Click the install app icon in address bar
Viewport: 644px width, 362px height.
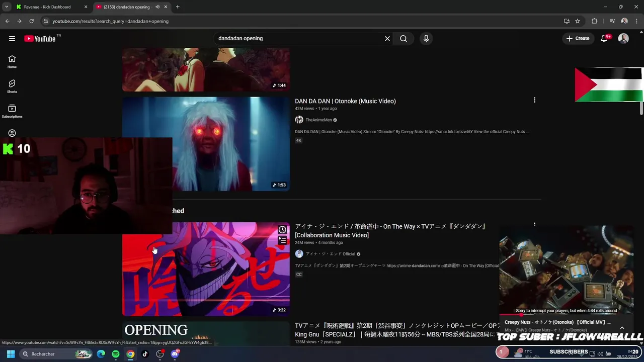click(x=567, y=21)
